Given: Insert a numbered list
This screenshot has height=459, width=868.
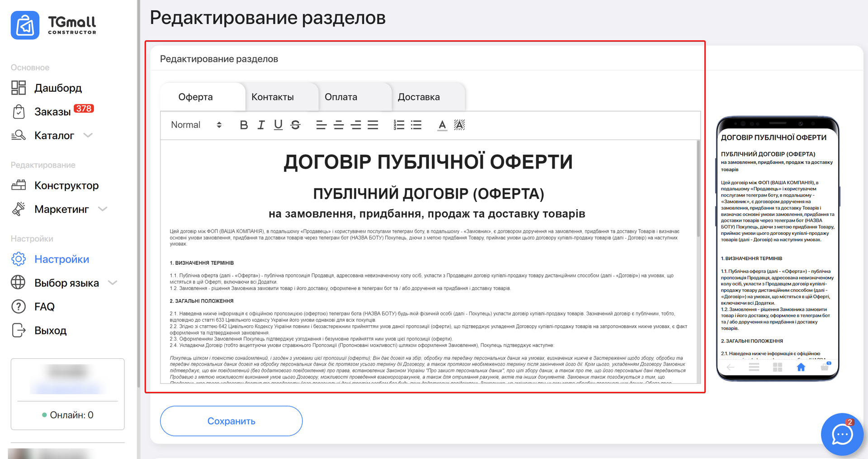Looking at the screenshot, I should tap(399, 125).
